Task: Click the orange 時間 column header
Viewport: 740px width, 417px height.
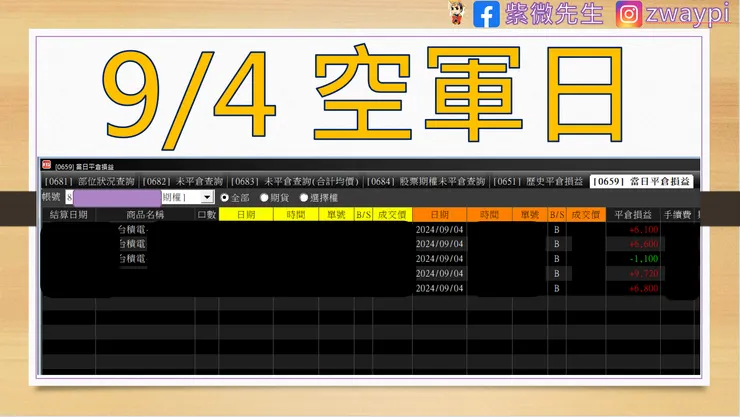Action: [x=489, y=215]
